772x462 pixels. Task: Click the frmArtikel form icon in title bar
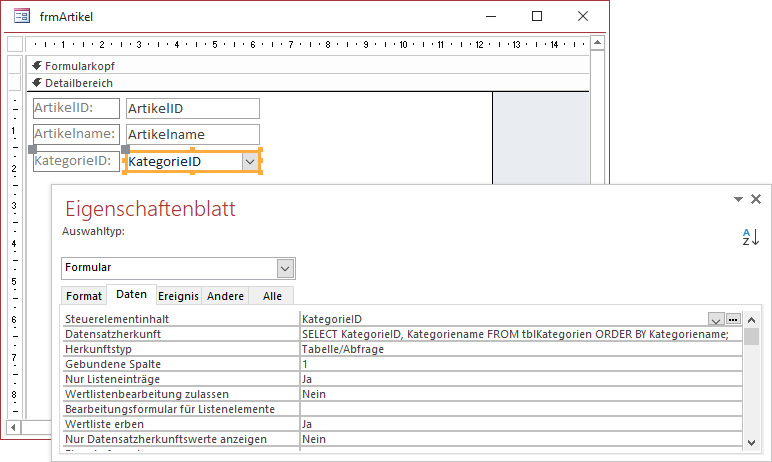22,16
